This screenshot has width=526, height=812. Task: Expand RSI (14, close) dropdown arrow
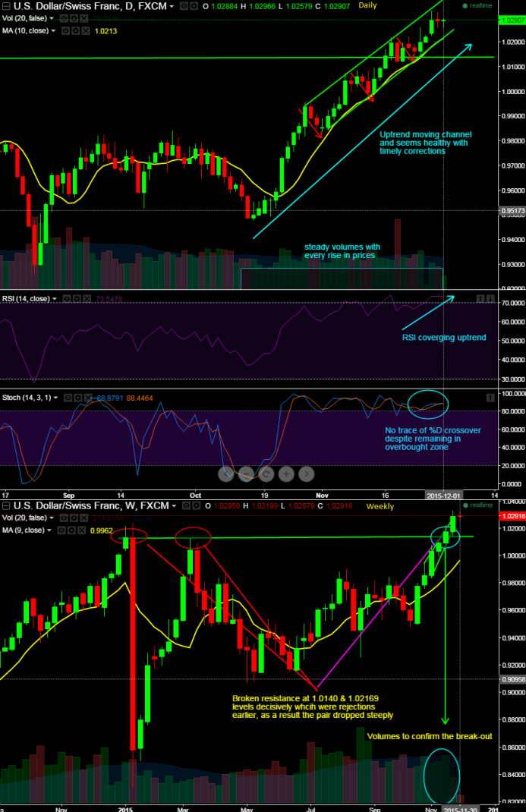coord(55,299)
